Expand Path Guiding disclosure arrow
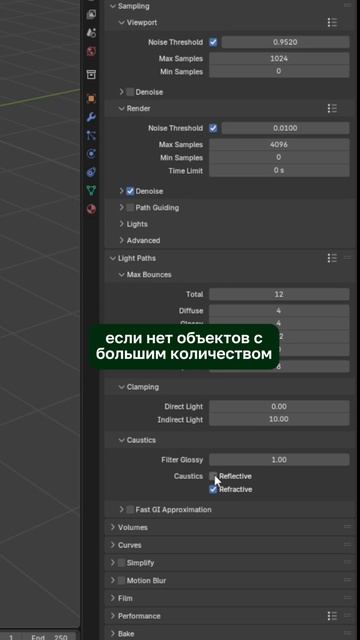Screen dimensions: 360x640 click(121, 207)
